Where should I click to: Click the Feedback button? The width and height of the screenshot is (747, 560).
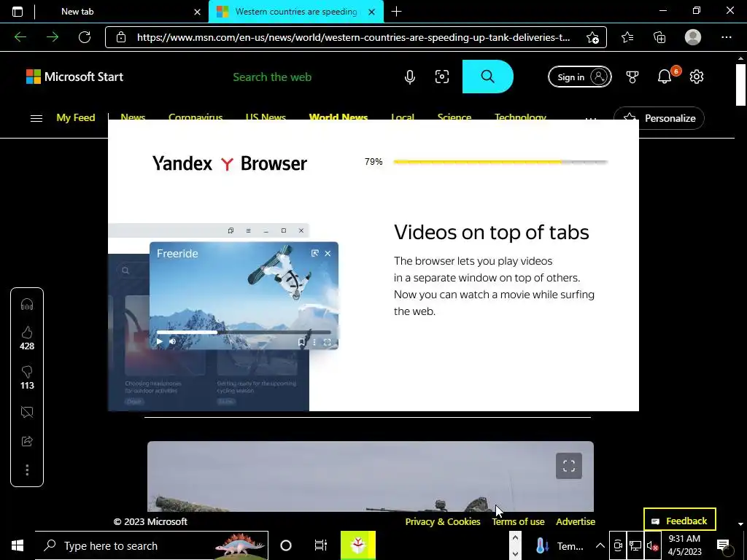tap(680, 519)
